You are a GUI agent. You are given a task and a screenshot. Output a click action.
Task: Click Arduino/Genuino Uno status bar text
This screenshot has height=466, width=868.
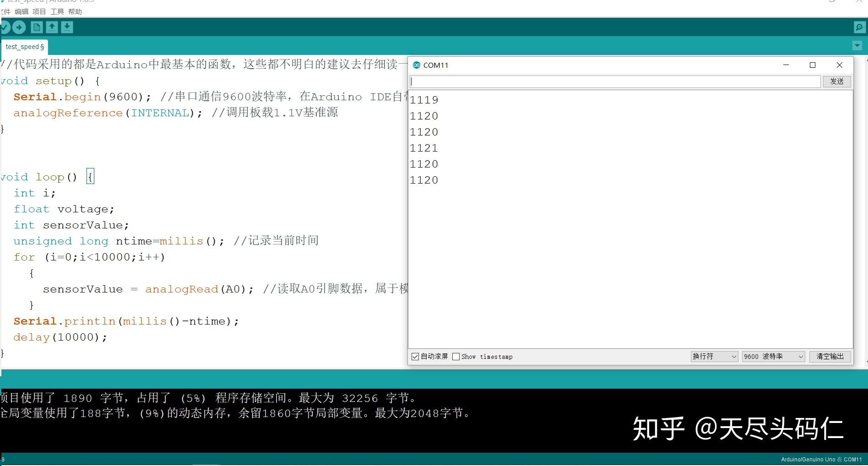[821, 459]
